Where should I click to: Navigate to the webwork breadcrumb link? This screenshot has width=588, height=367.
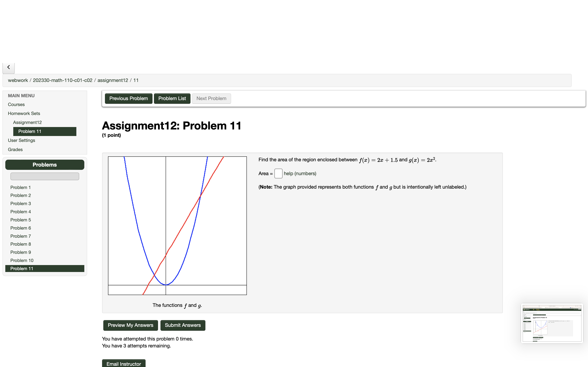tap(18, 80)
